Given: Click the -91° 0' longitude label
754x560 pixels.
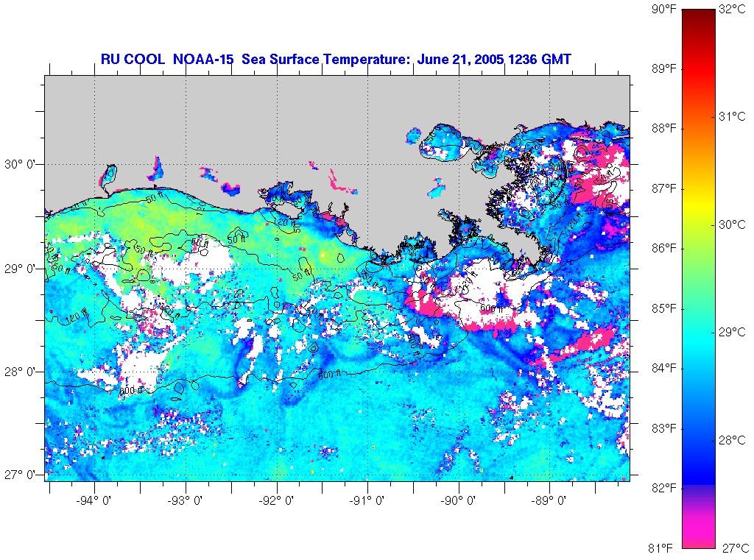Looking at the screenshot, I should click(x=368, y=501).
